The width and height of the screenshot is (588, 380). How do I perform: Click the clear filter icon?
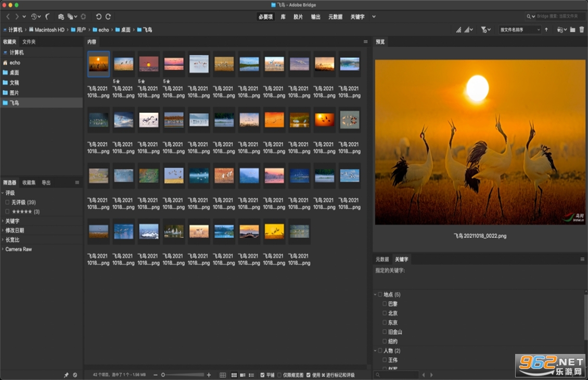75,375
